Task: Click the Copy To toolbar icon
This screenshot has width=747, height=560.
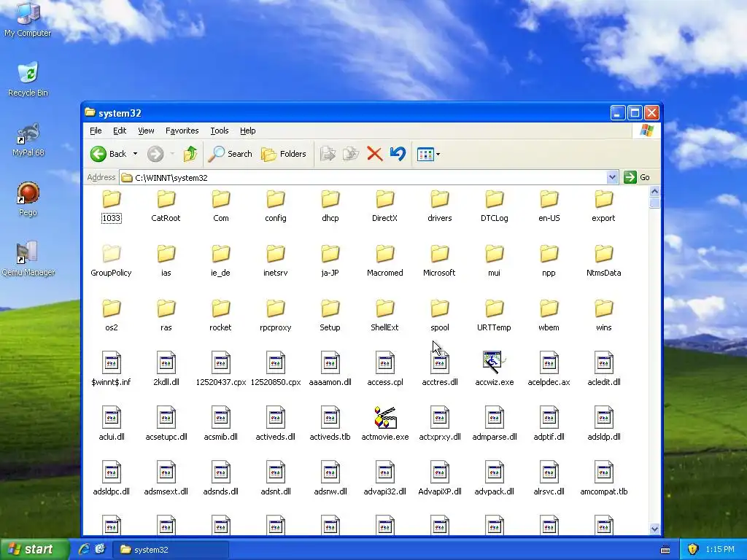Action: coord(351,154)
